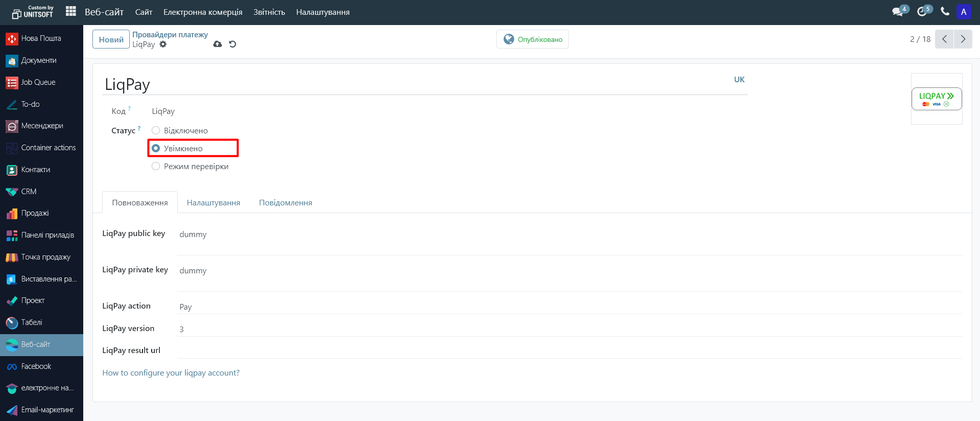Image resolution: width=980 pixels, height=421 pixels.
Task: Click the discard changes undo icon
Action: point(232,44)
